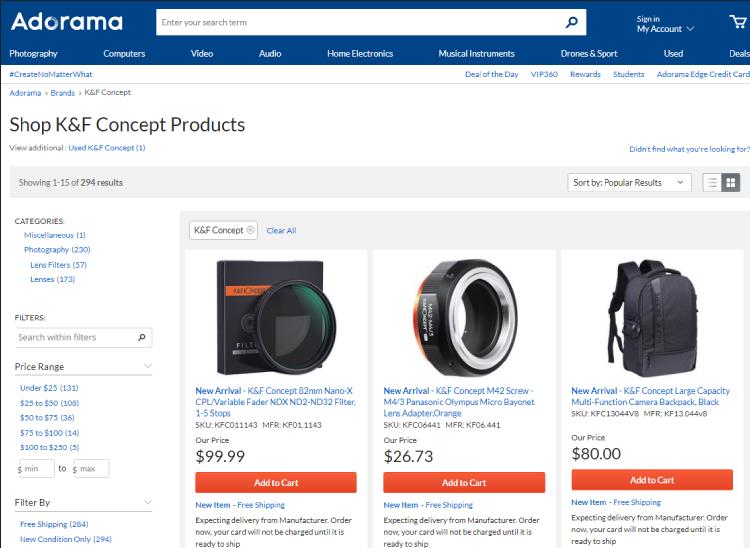Click the main search term field
This screenshot has width=750, height=548.
pos(355,22)
